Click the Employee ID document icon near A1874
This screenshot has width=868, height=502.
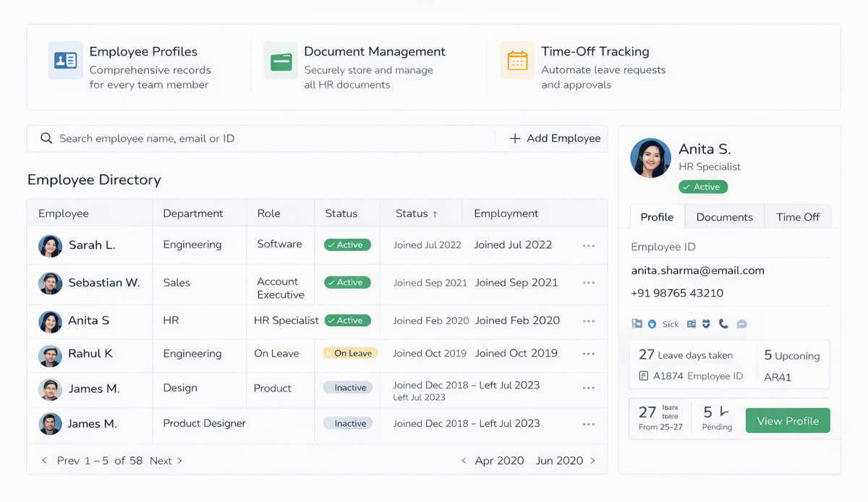point(644,376)
